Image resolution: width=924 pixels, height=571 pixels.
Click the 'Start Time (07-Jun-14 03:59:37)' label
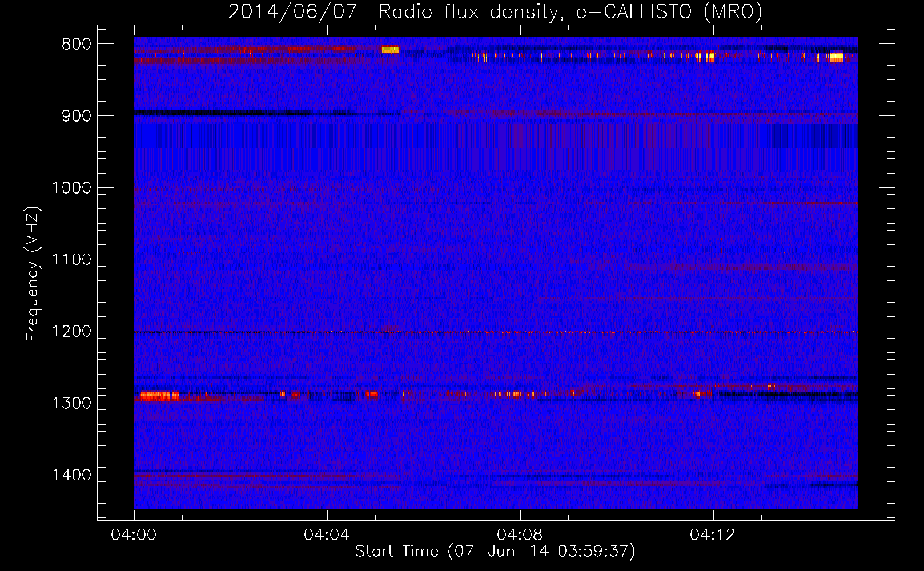click(495, 552)
